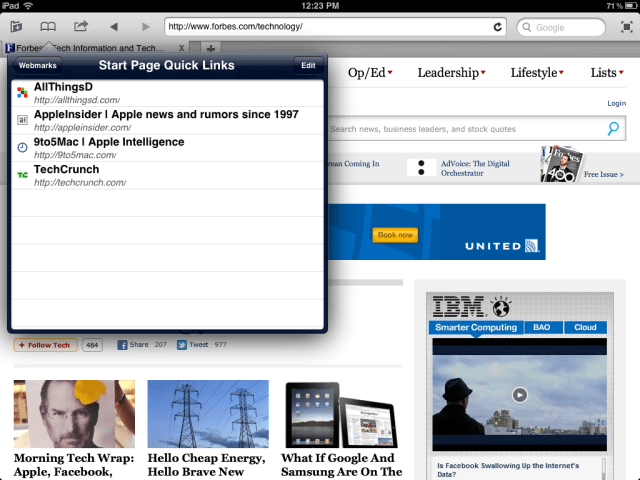
Task: Expand the Lifestyle menu dropdown
Action: [x=537, y=73]
